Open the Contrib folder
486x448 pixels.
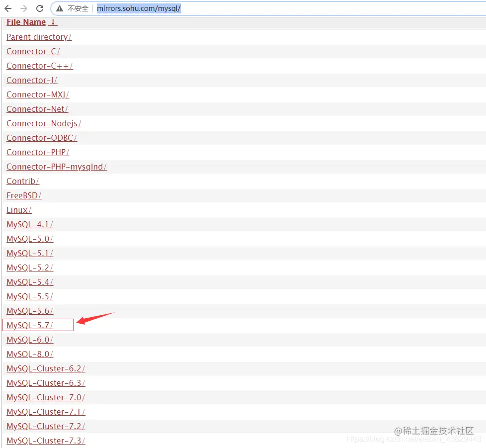coord(23,181)
